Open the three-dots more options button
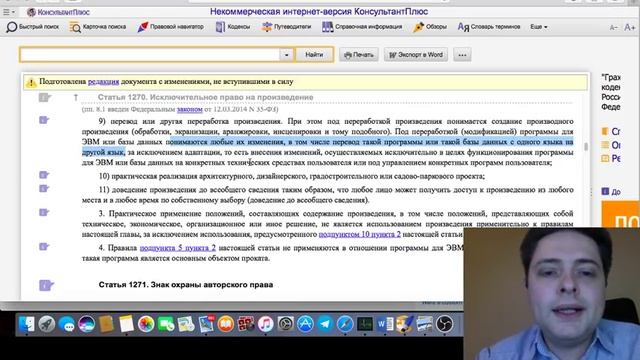The width and height of the screenshot is (640, 360). tap(462, 55)
